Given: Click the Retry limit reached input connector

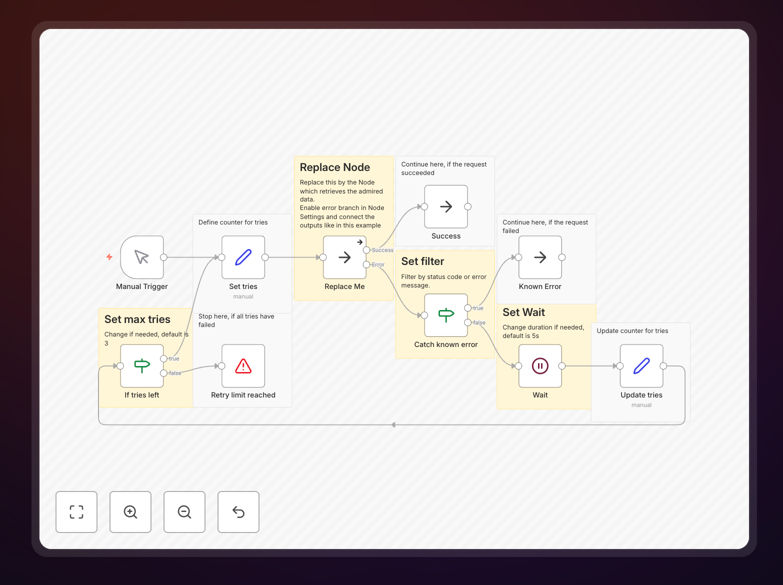Looking at the screenshot, I should pos(222,366).
